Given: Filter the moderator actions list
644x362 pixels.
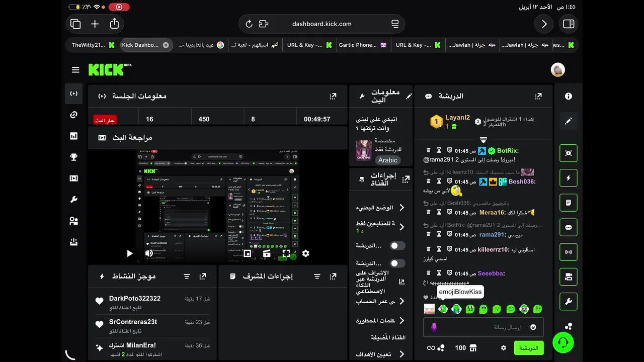Looking at the screenshot, I should point(317,277).
